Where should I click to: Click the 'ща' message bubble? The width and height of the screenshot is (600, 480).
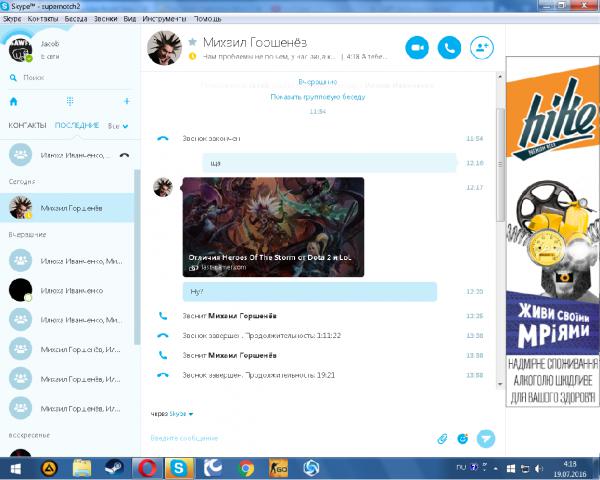coord(329,163)
